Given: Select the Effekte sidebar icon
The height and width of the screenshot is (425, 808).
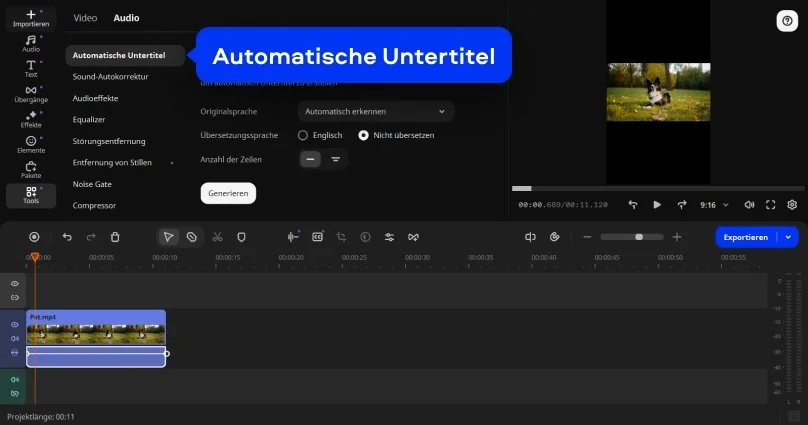Looking at the screenshot, I should [30, 119].
